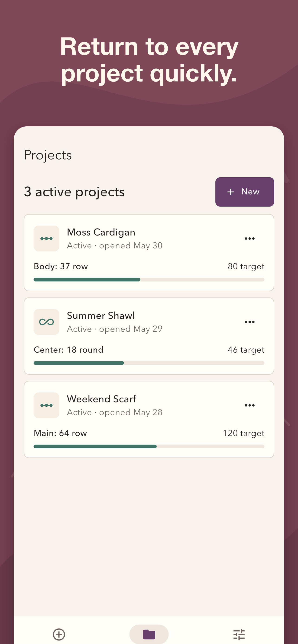Open Moss Cardigan more options menu
The height and width of the screenshot is (644, 298).
tap(249, 239)
